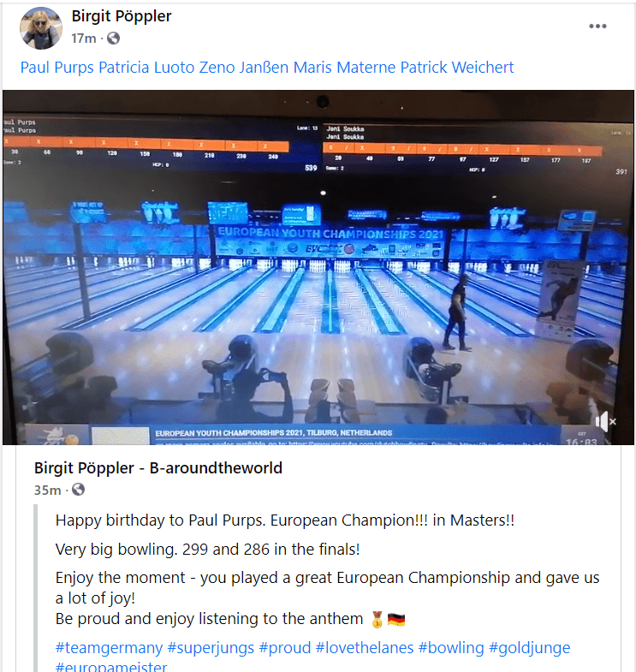
Task: Click the 17m post timestamp
Action: coord(84,39)
